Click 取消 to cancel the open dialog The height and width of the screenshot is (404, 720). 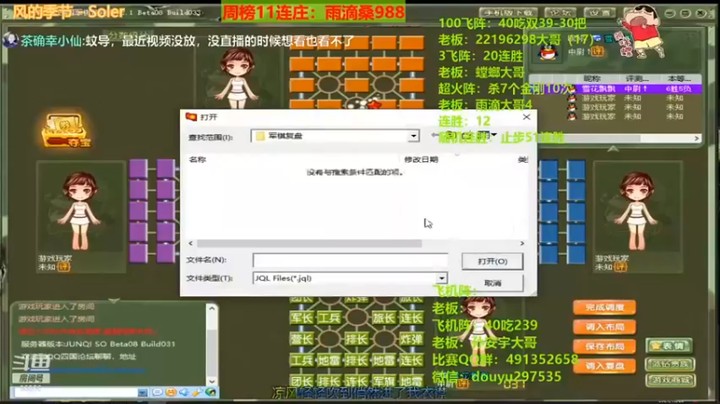[x=492, y=283]
